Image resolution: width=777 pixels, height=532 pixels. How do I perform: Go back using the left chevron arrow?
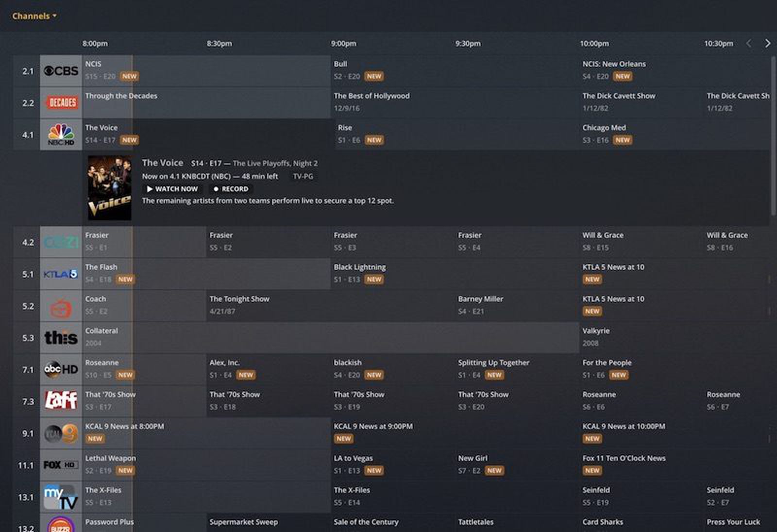point(749,43)
